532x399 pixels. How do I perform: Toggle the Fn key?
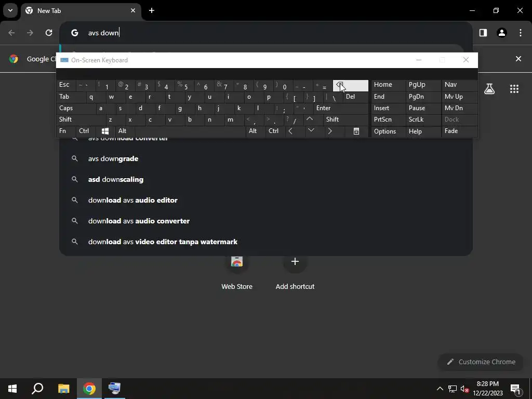point(66,131)
